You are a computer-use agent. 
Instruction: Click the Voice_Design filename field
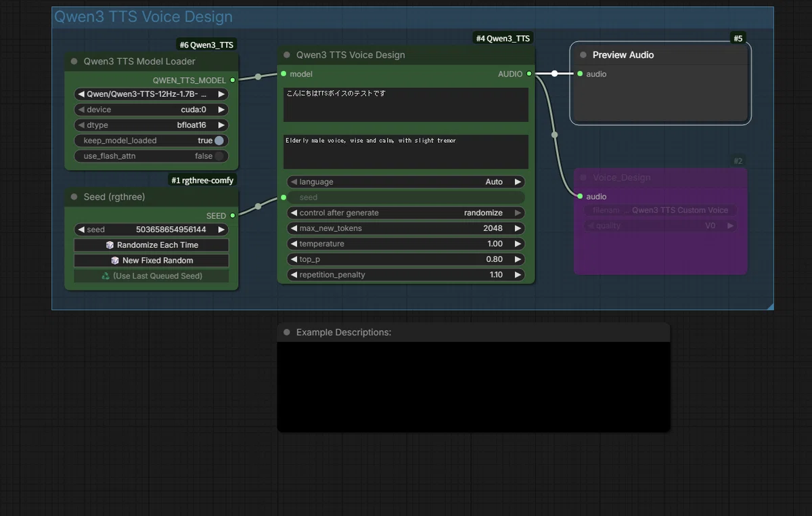660,211
